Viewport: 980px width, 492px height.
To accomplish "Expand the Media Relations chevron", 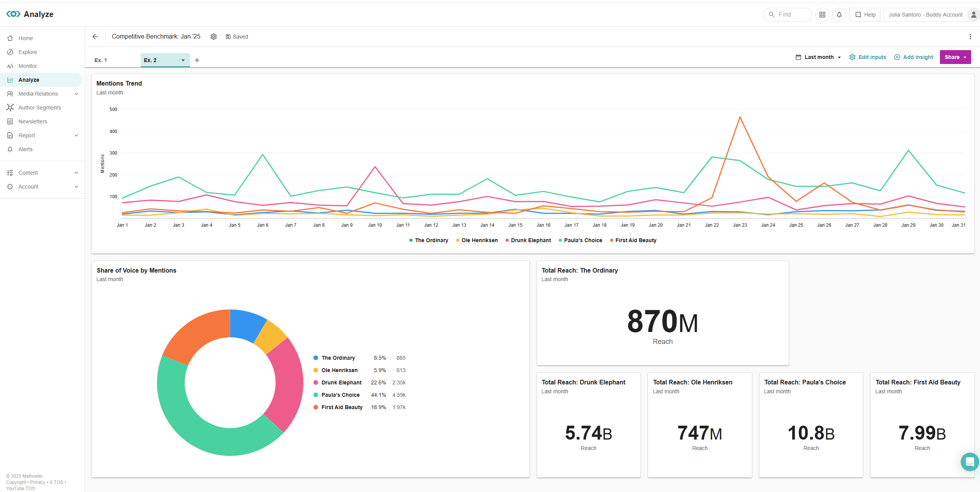I will (x=76, y=94).
